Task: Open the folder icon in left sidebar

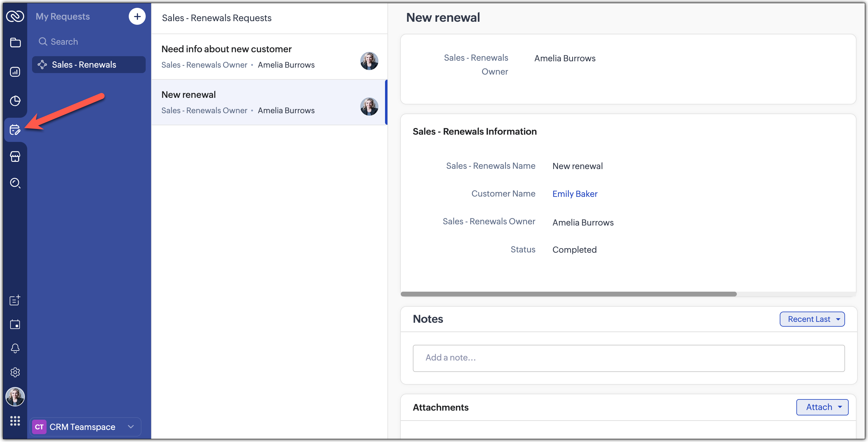Action: coord(15,43)
